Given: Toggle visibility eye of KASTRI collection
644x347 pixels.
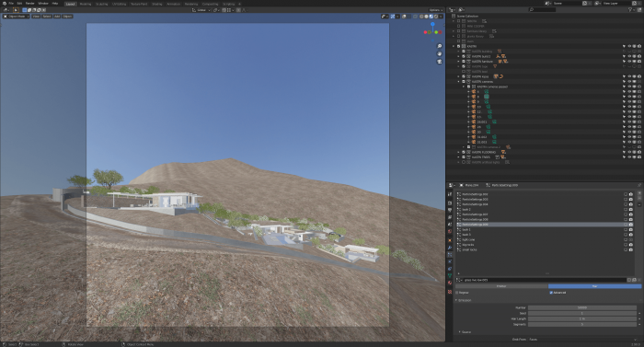Looking at the screenshot, I should click(629, 46).
